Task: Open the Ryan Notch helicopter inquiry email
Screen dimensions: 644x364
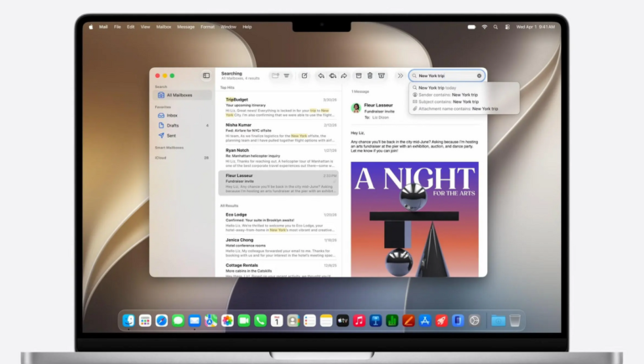Action: (x=278, y=158)
